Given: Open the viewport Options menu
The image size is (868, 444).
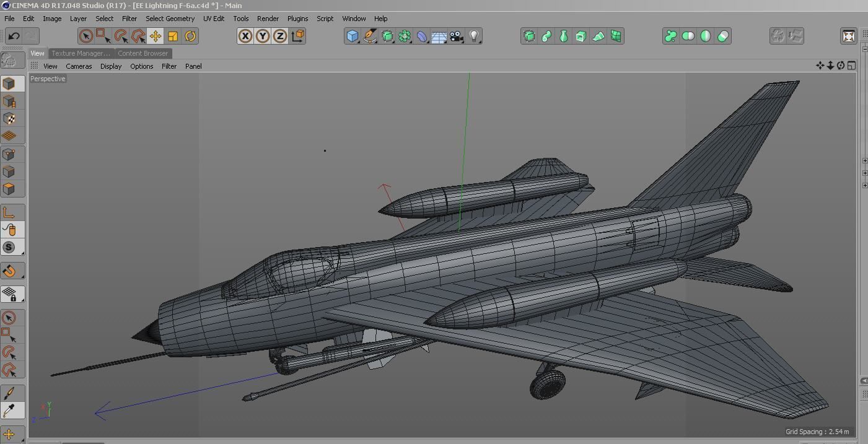Looking at the screenshot, I should (x=141, y=66).
